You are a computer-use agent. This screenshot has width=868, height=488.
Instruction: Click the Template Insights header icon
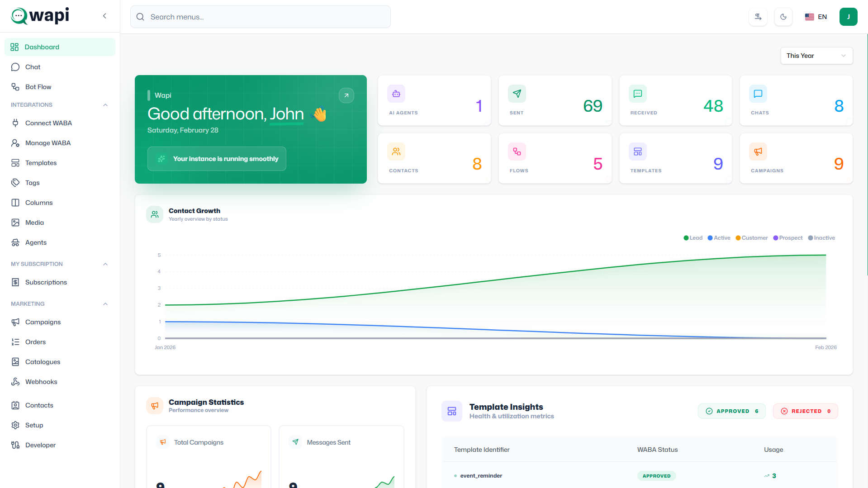tap(452, 411)
